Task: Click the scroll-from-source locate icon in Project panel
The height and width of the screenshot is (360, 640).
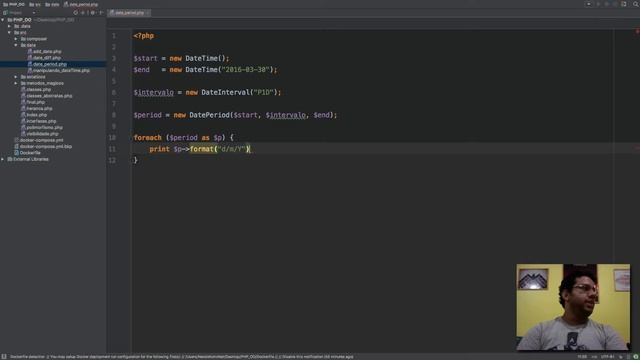Action: tap(76, 13)
